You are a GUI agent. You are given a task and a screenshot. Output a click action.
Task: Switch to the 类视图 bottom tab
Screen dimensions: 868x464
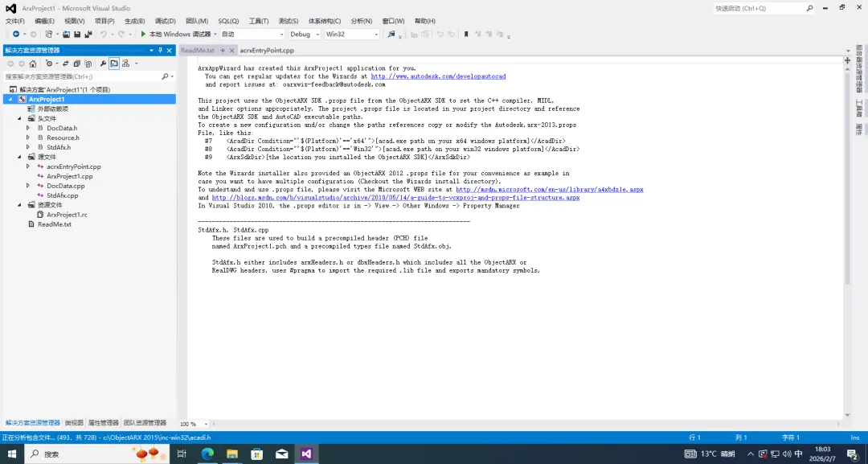tap(74, 423)
